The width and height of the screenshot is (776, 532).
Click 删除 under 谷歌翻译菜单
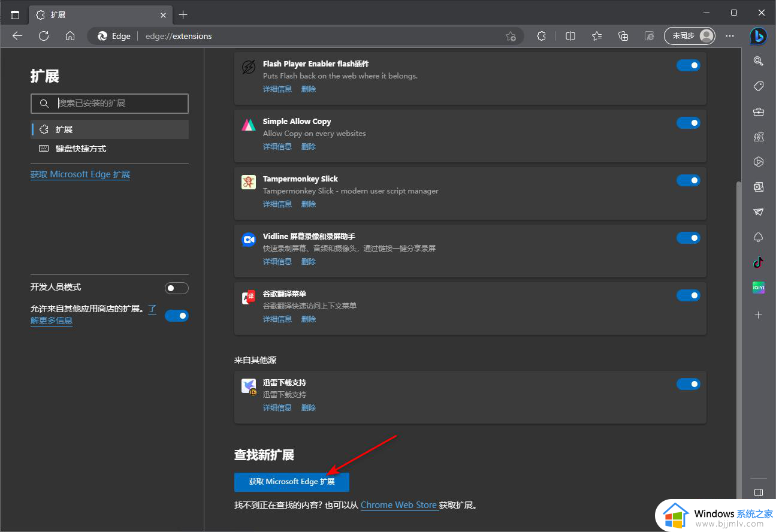coord(309,319)
